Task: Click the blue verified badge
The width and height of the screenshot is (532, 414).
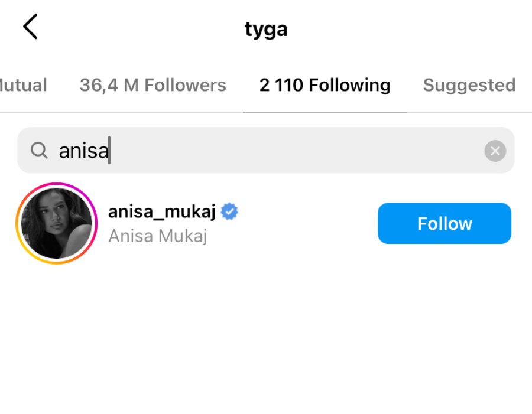Action: pyautogui.click(x=229, y=211)
